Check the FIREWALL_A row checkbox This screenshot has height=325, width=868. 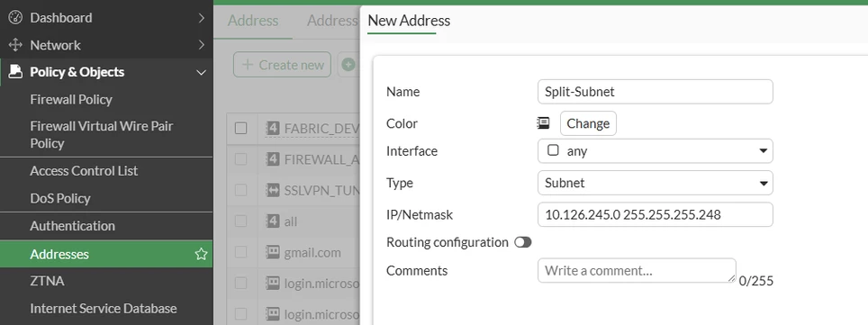tap(240, 159)
